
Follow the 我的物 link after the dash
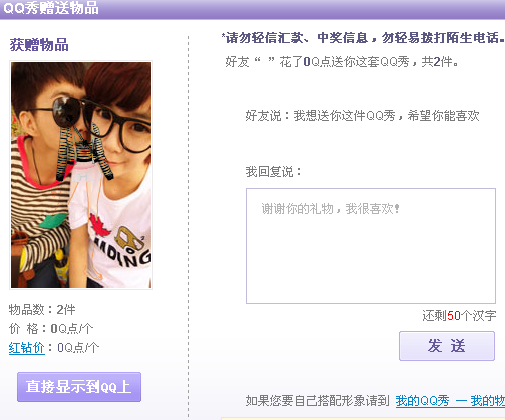[487, 401]
